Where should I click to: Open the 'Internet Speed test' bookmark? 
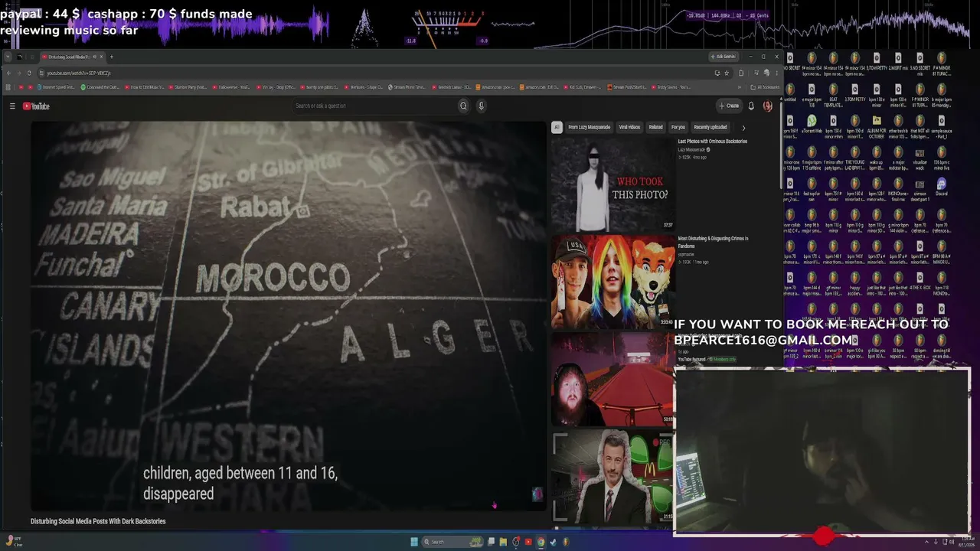pos(56,87)
